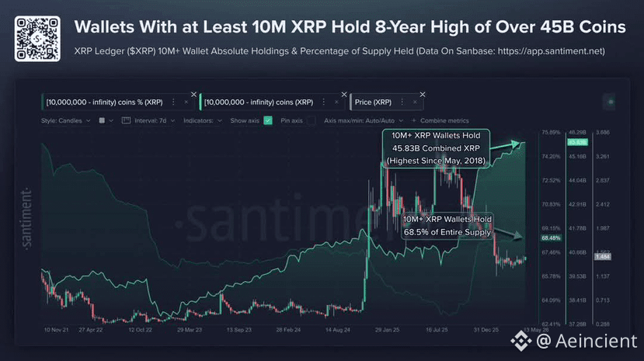Screen dimensions: 644x361
Task: Click the interval calendar icon
Action: coord(126,120)
